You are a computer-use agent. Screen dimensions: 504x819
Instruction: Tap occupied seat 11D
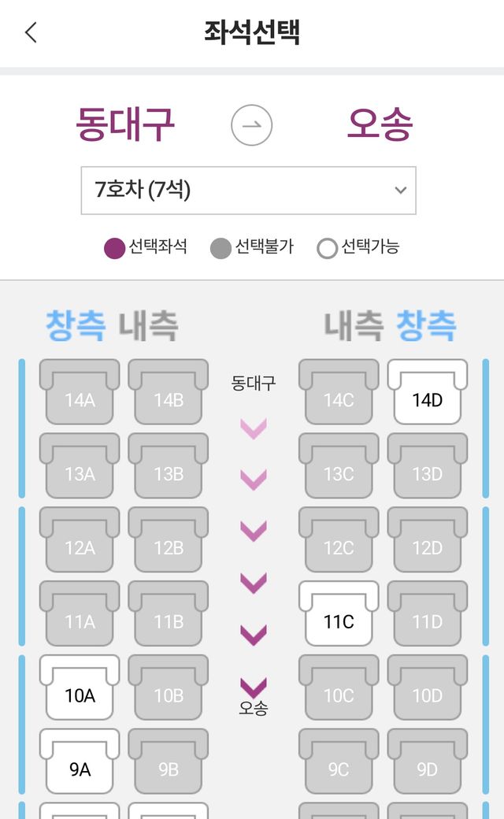(427, 615)
